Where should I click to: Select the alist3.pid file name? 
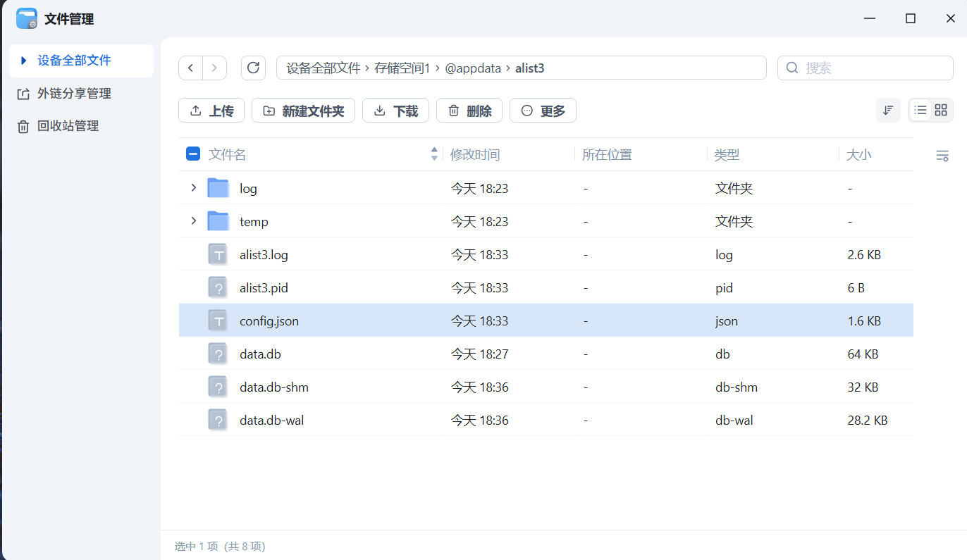[x=264, y=288]
